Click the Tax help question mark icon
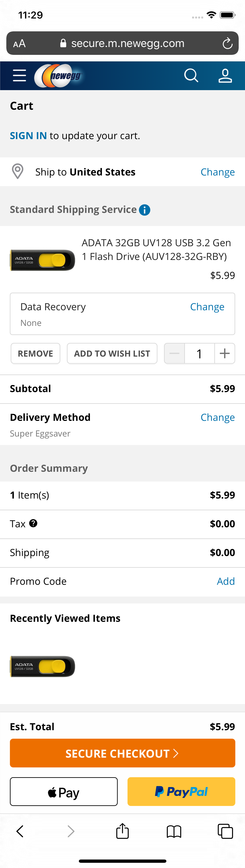The width and height of the screenshot is (245, 868). click(33, 523)
